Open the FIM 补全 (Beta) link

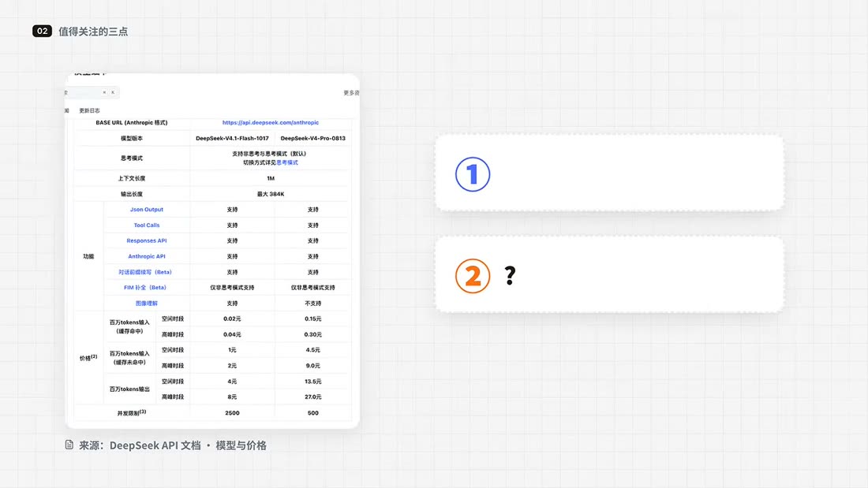click(x=145, y=288)
